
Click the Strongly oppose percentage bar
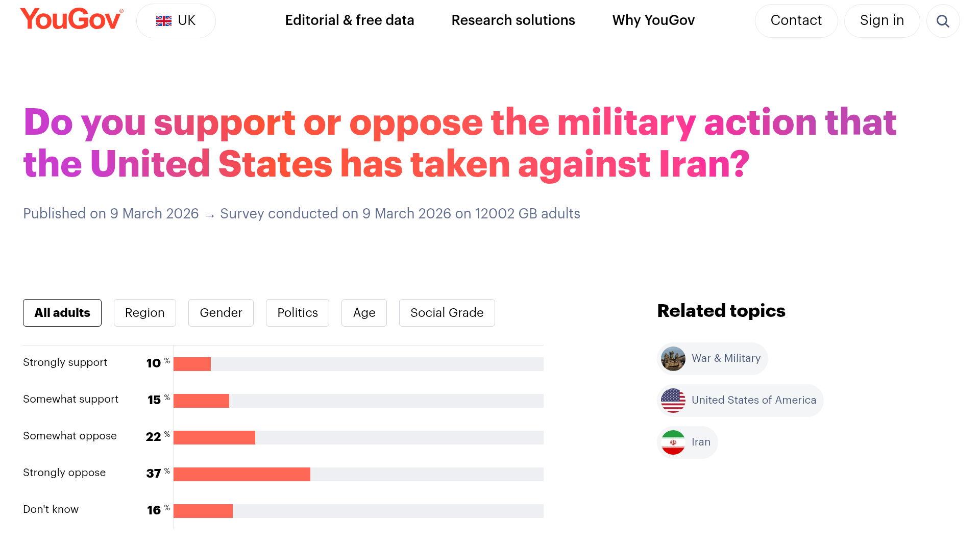241,474
